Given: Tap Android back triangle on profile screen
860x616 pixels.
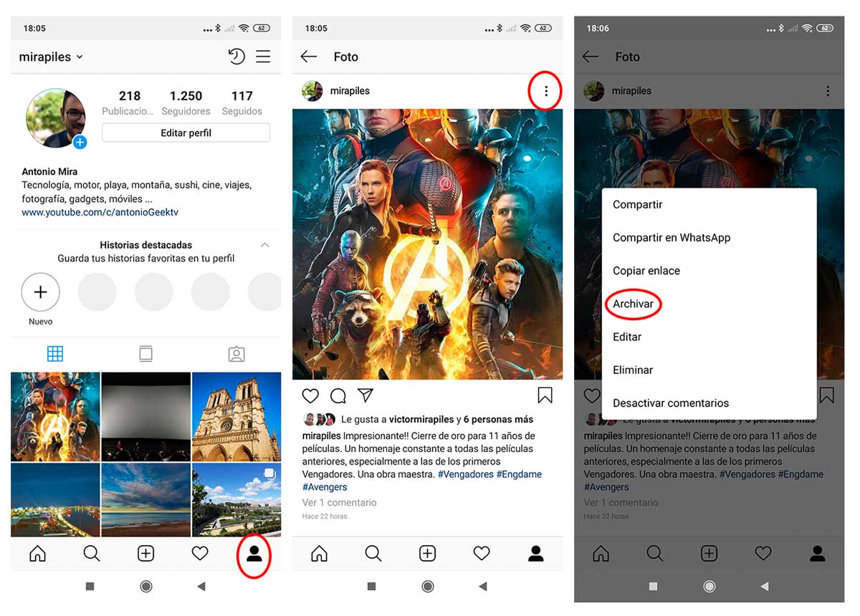Looking at the screenshot, I should 201,586.
